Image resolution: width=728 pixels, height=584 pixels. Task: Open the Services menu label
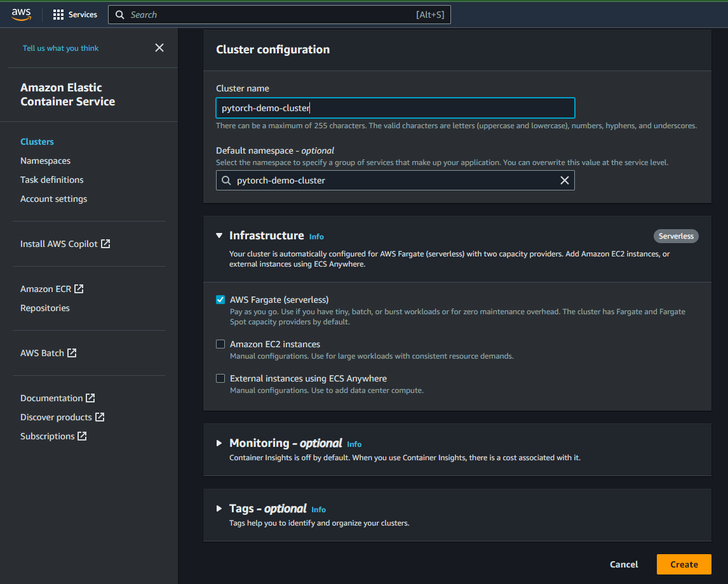coord(83,15)
